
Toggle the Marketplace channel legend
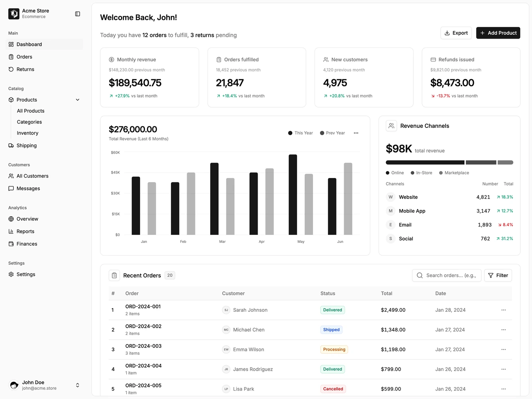tap(454, 173)
